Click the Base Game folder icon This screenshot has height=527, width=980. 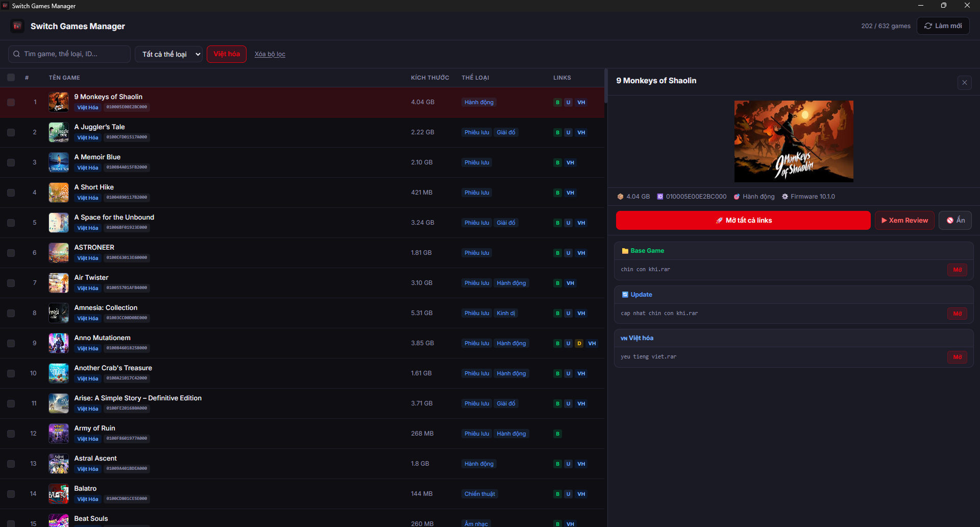[x=625, y=251]
